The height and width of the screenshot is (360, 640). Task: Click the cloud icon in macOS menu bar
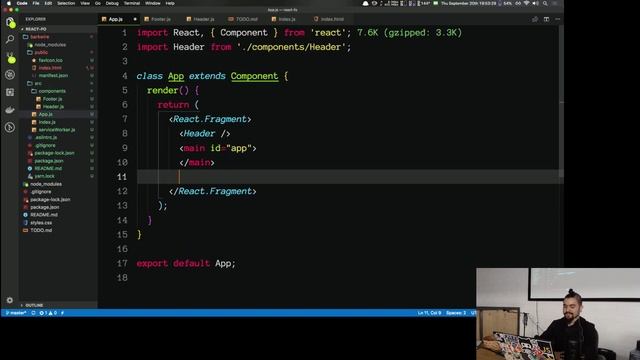pos(365,3)
